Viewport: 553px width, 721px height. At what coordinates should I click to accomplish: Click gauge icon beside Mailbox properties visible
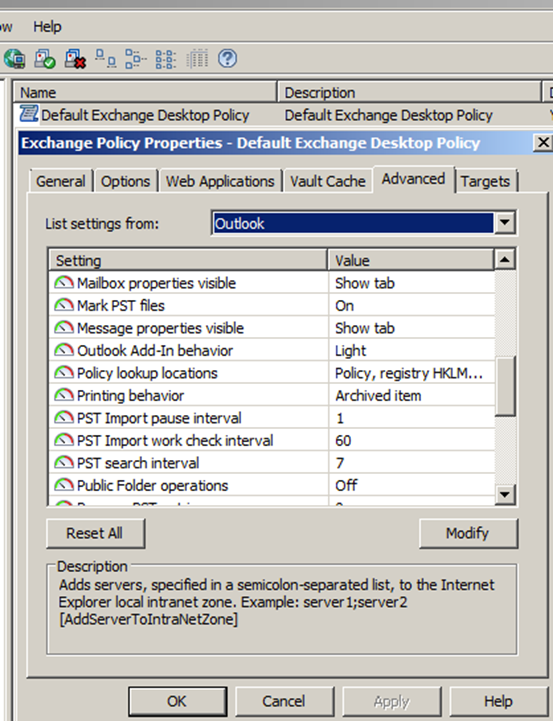[64, 282]
